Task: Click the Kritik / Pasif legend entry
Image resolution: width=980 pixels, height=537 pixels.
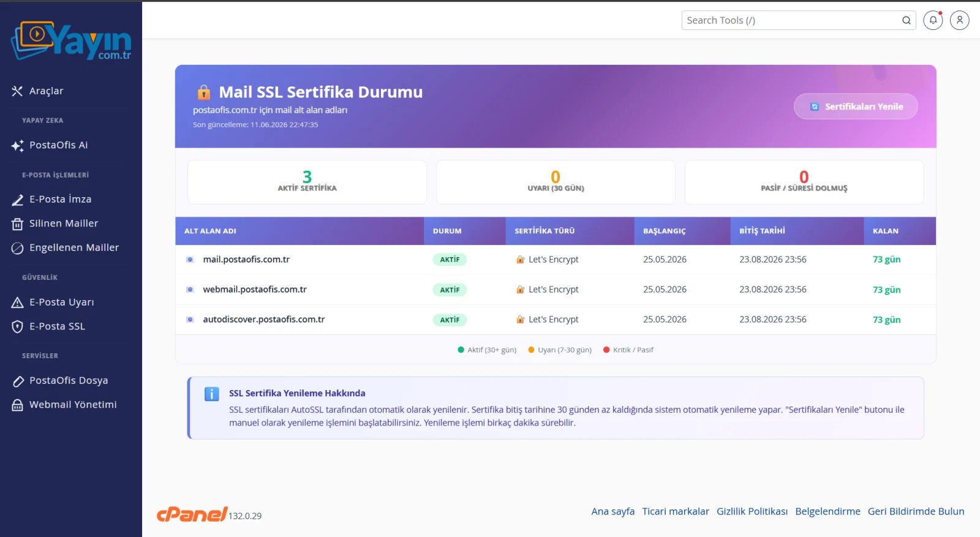Action: pyautogui.click(x=628, y=350)
